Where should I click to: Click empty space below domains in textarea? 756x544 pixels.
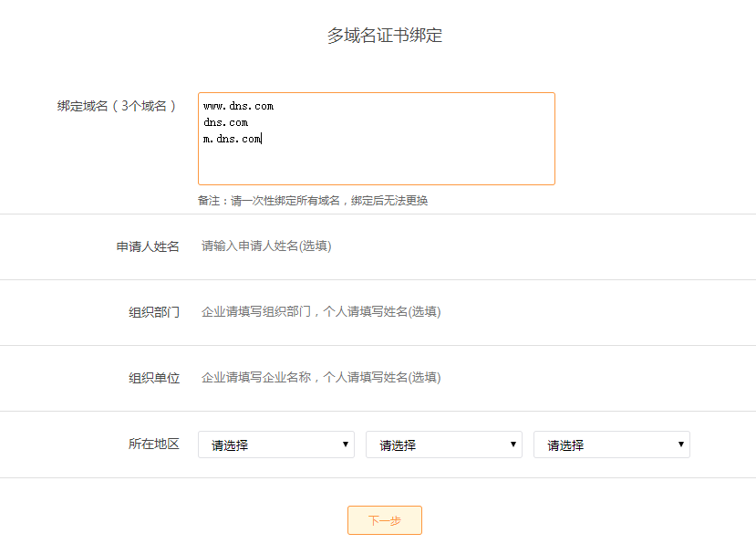point(374,166)
